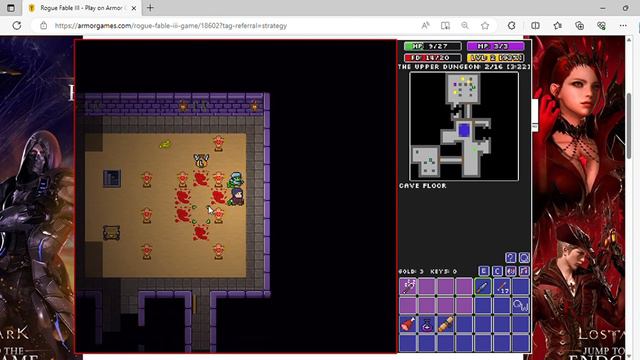This screenshot has height=360, width=640.
Task: Click the HP health bar
Action: click(x=433, y=46)
